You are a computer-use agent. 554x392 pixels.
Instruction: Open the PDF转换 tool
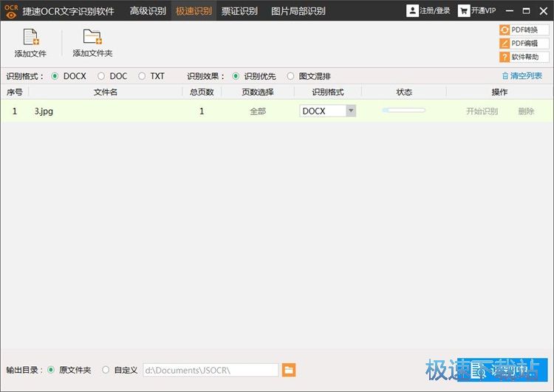pos(524,30)
